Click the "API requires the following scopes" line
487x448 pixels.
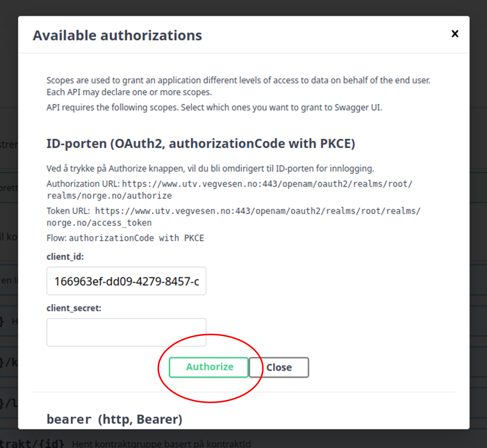coord(214,107)
